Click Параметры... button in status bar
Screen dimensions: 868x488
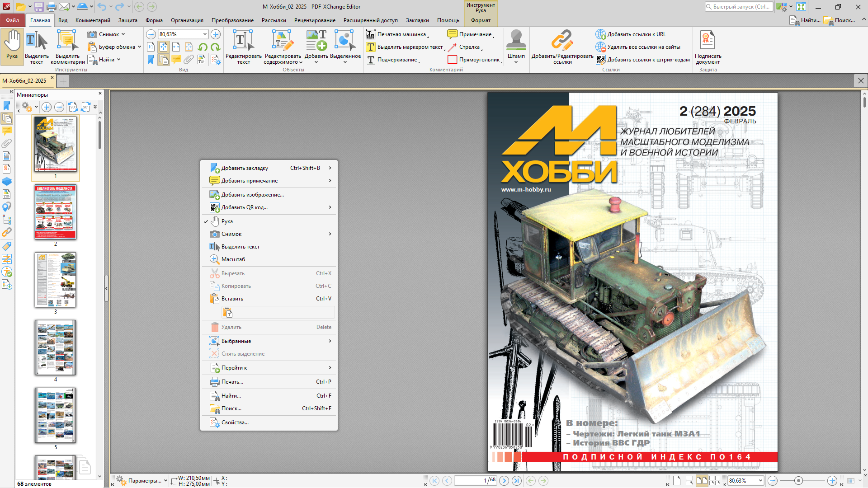(144, 481)
